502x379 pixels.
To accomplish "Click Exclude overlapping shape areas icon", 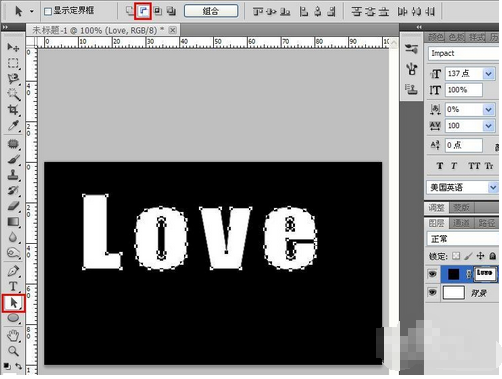I will click(x=171, y=11).
